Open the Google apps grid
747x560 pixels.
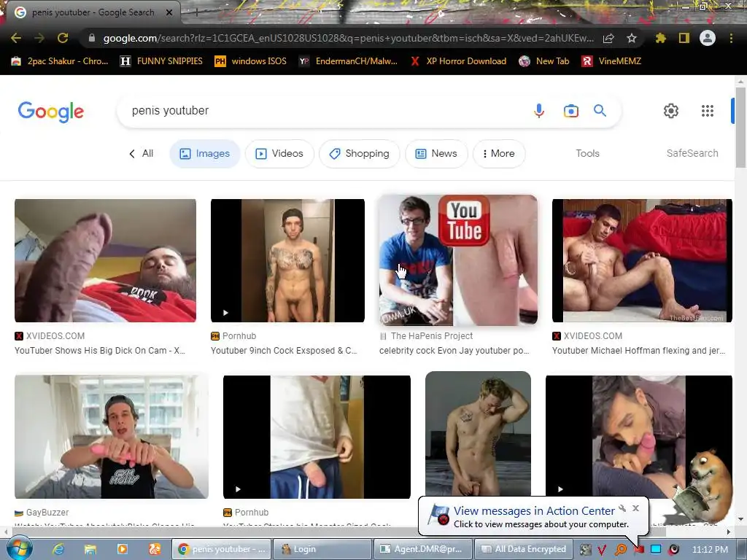click(x=708, y=111)
